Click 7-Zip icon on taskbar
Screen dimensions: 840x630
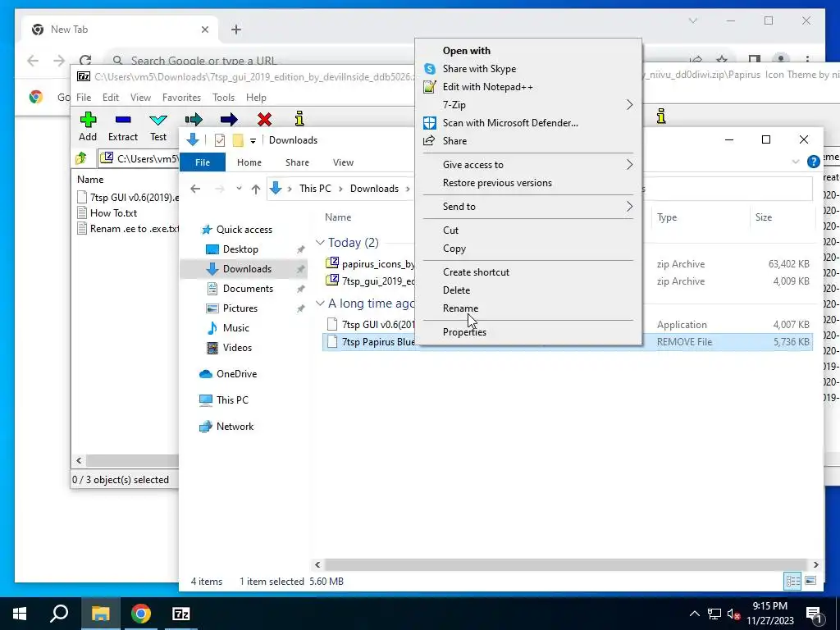coord(181,614)
